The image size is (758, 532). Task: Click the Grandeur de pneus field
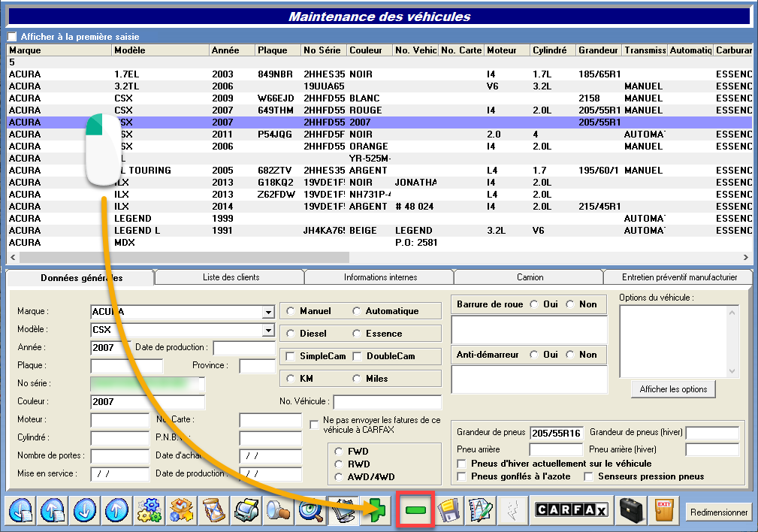pyautogui.click(x=557, y=433)
